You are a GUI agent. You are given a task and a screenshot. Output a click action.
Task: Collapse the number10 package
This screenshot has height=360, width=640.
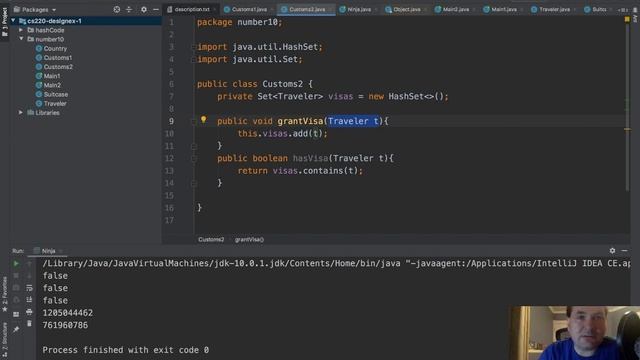[x=21, y=39]
